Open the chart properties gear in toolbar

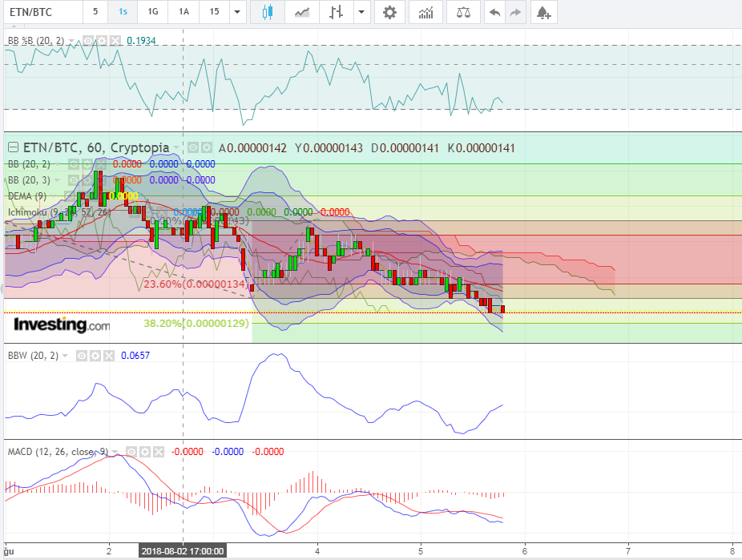click(x=389, y=12)
